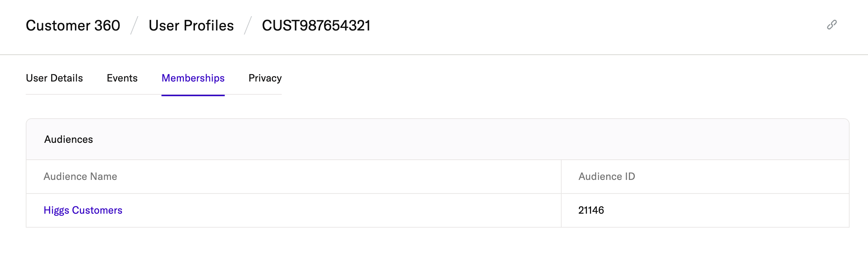
Task: Switch to the User Details tab
Action: click(x=54, y=78)
